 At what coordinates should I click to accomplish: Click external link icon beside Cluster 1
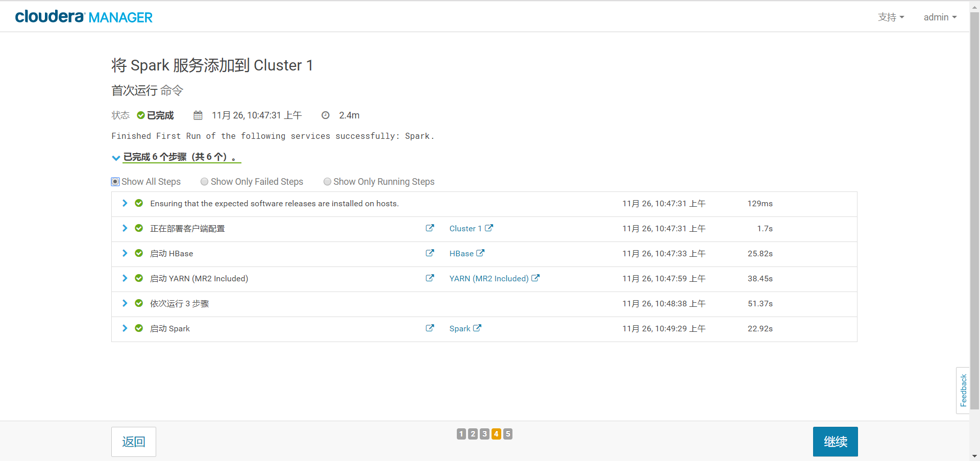(x=489, y=228)
